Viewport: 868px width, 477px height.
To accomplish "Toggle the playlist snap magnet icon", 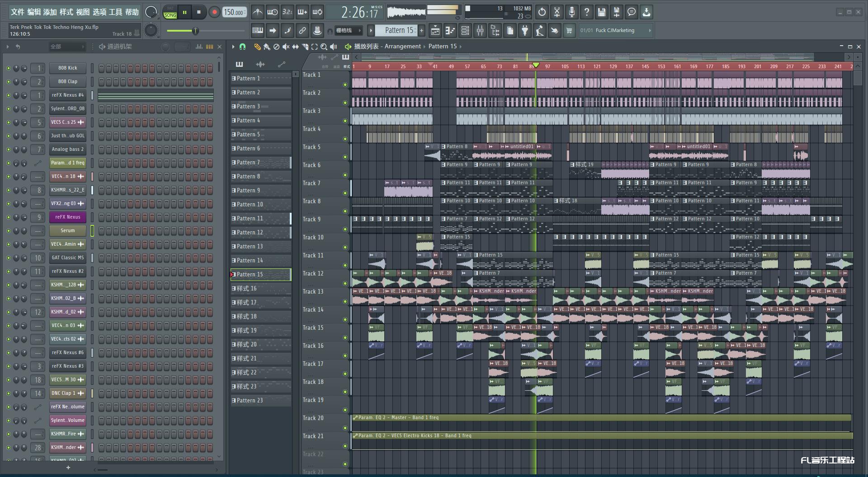I will click(242, 47).
